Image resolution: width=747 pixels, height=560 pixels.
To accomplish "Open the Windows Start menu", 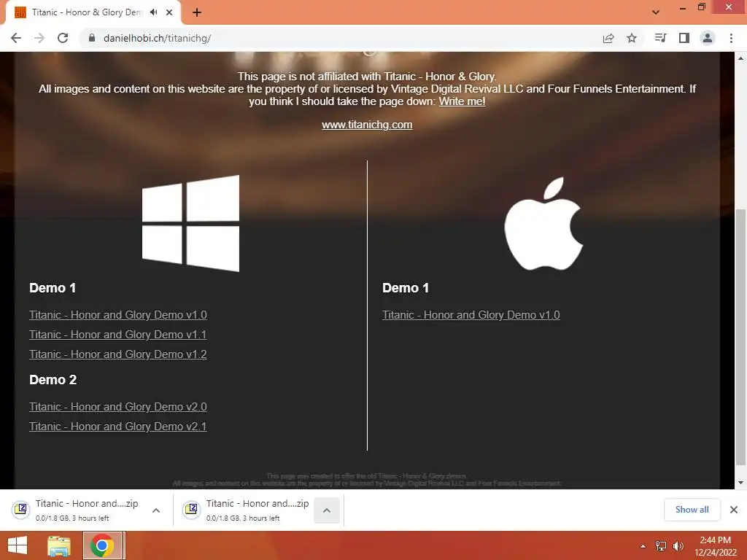I will 18,545.
